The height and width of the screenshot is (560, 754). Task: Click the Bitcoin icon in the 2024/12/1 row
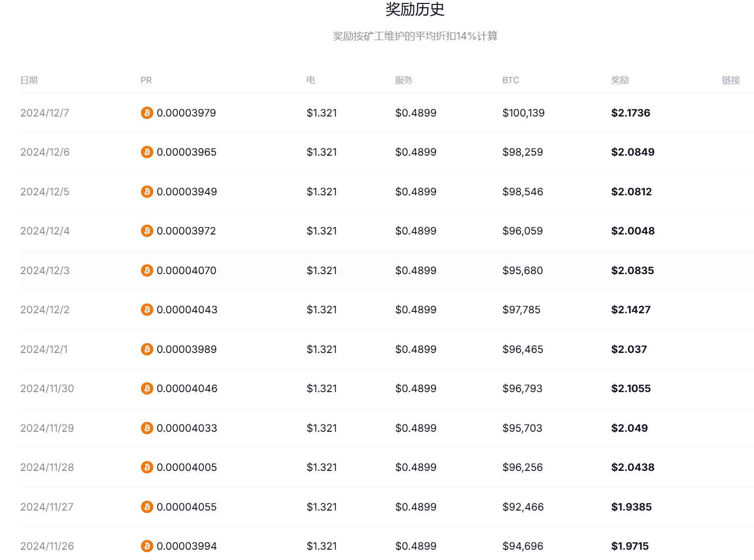(147, 350)
